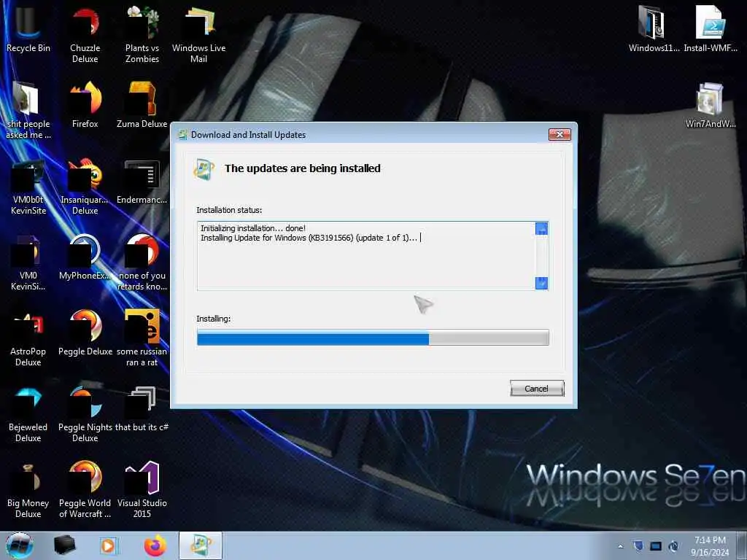Open the Recycle Bin desktop icon
The height and width of the screenshot is (560, 747).
click(x=28, y=28)
